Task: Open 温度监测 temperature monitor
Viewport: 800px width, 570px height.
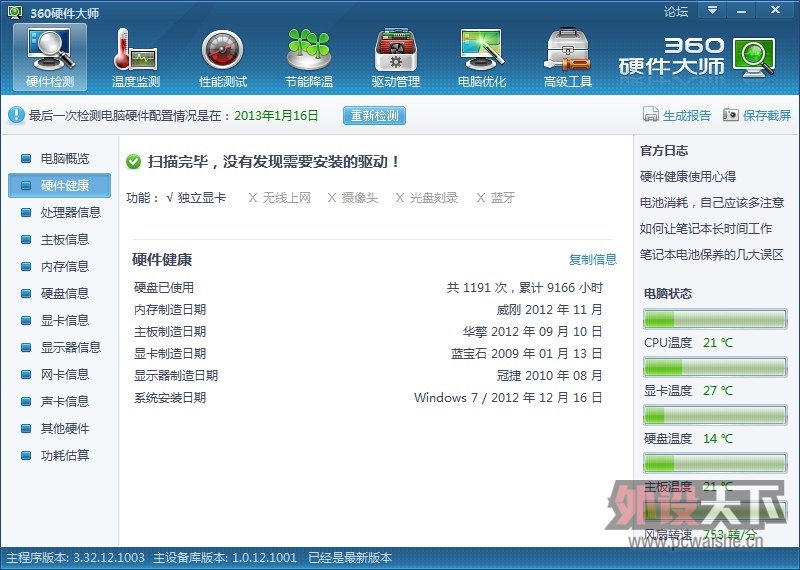Action: (x=136, y=57)
